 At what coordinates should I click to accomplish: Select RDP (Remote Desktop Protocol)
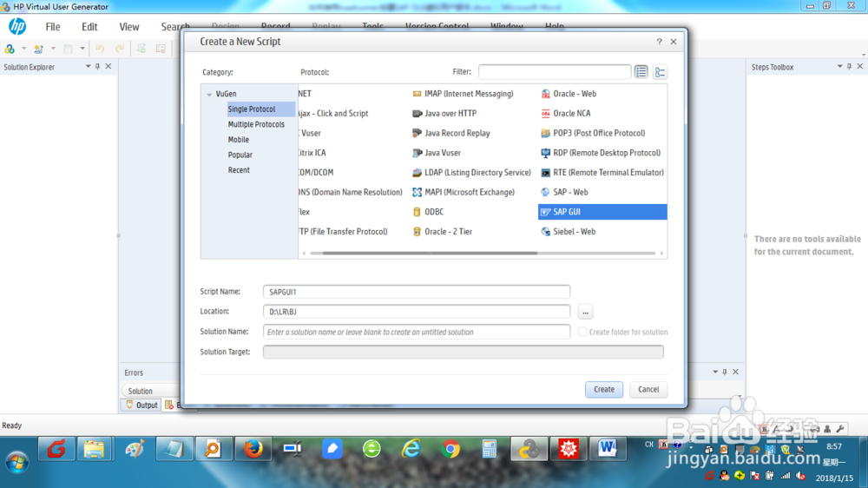point(601,153)
